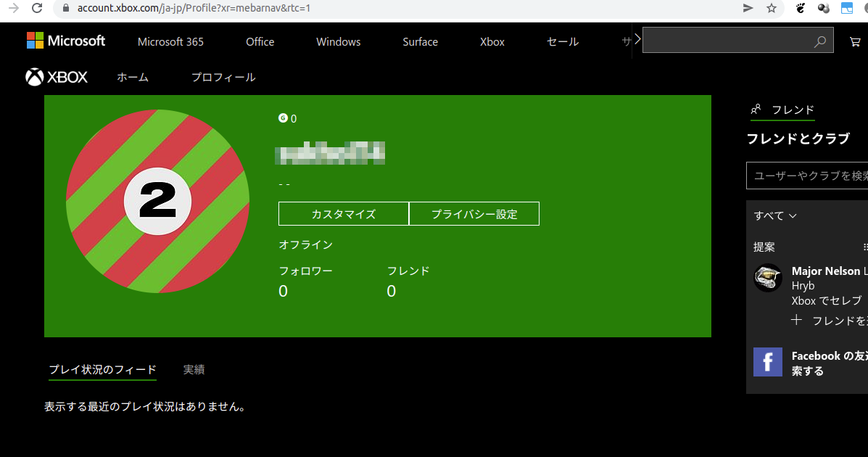Image resolution: width=868 pixels, height=457 pixels.
Task: Click the browser forward arrow
Action: pos(14,8)
